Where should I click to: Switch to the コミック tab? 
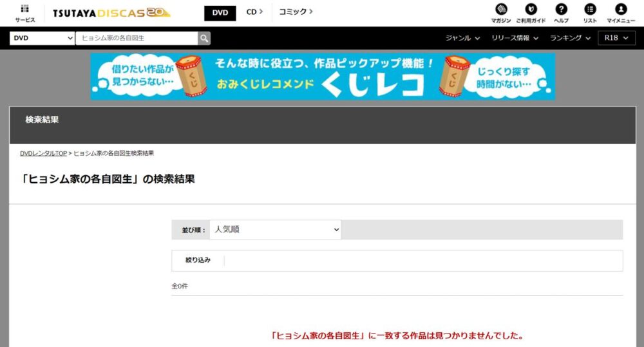pos(296,12)
